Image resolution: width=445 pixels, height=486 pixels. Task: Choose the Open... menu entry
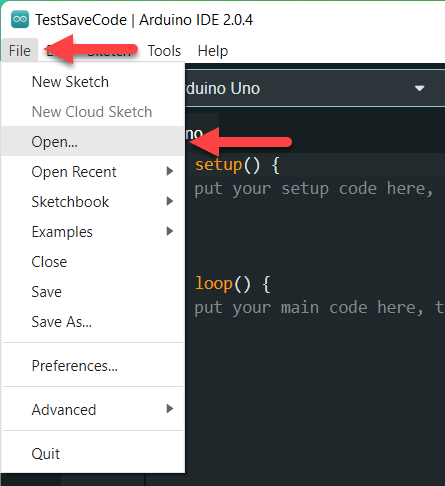click(x=93, y=142)
